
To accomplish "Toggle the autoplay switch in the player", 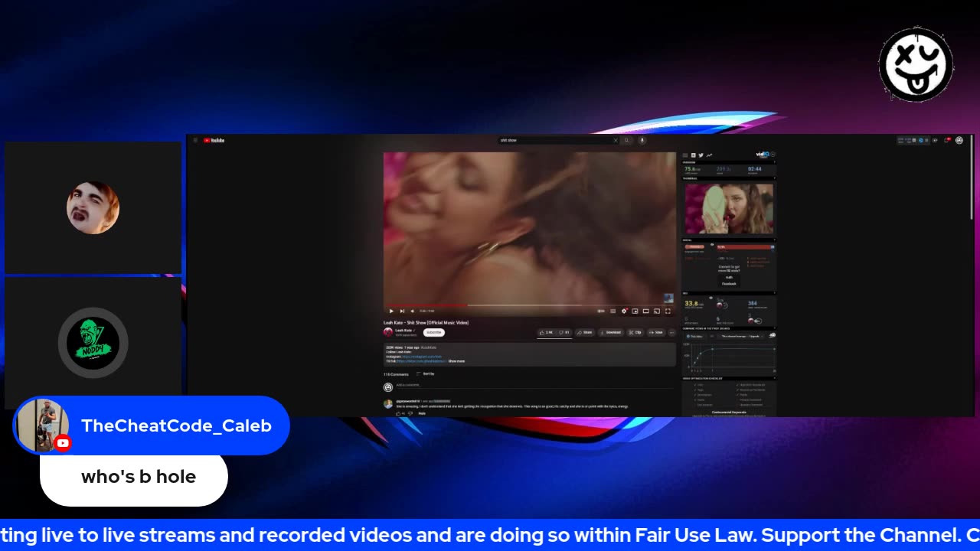I will (601, 311).
